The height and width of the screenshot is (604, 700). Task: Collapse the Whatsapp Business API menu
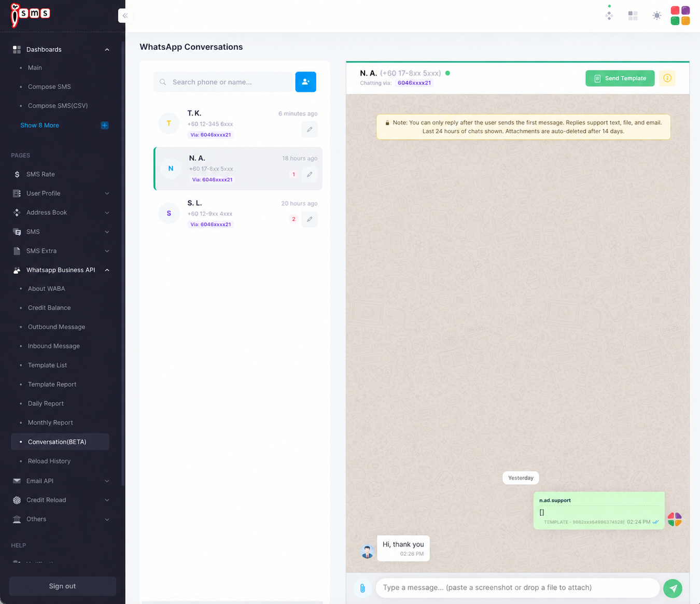107,270
